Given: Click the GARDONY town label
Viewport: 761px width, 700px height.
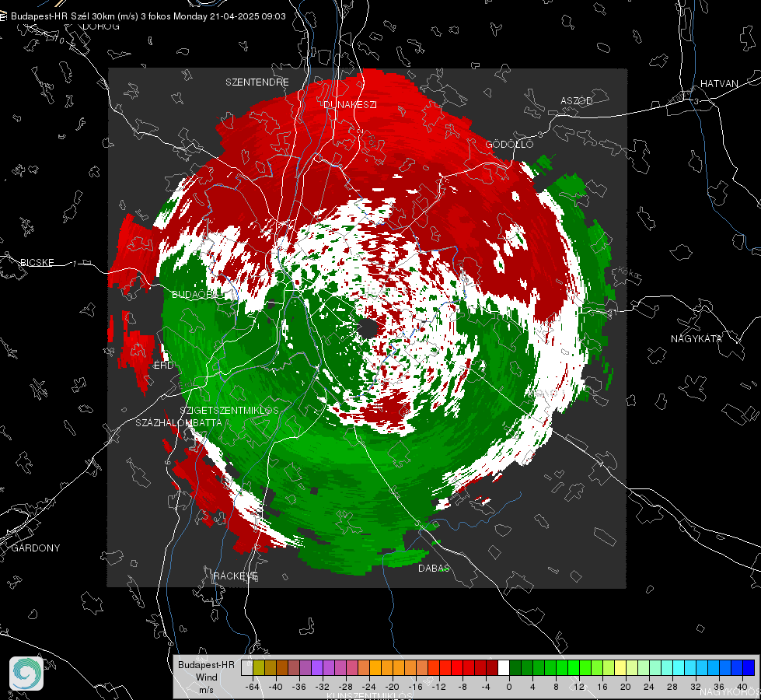Looking at the screenshot, I should 36,548.
